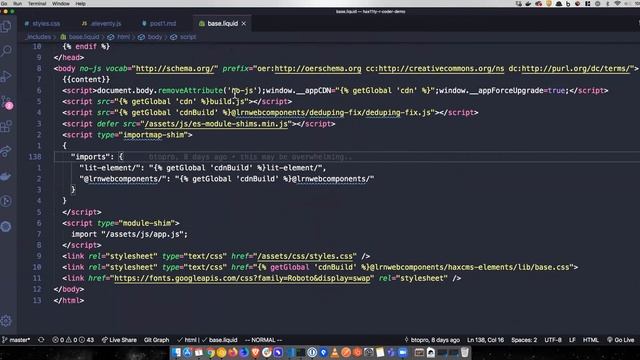Click Go Live in the status bar
The width and height of the screenshot is (640, 360).
click(621, 340)
